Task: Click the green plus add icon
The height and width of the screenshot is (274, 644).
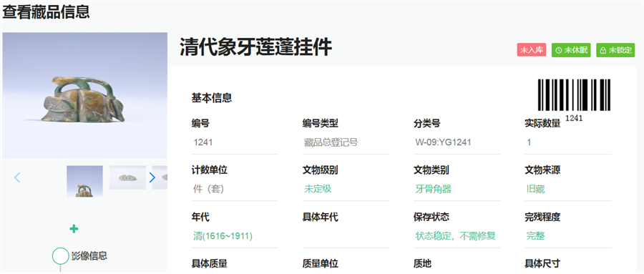Action: coord(74,229)
